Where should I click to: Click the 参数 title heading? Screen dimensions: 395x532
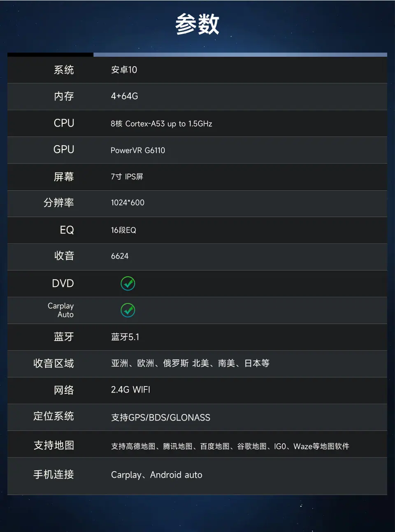197,24
